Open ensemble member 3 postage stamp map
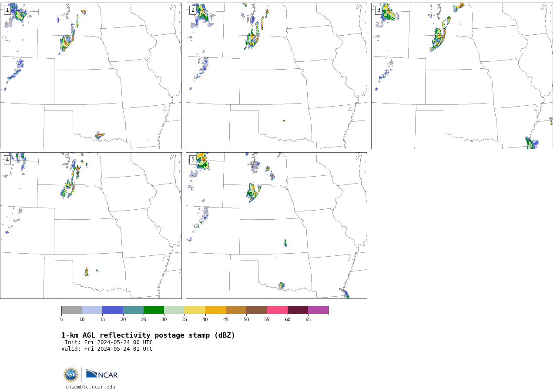The height and width of the screenshot is (392, 557). click(x=462, y=76)
